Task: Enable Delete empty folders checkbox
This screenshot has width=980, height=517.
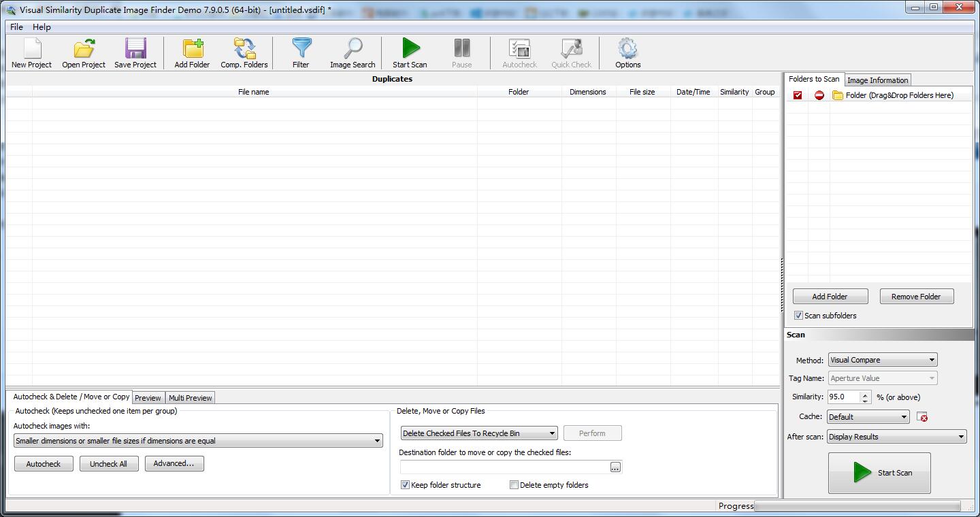Action: 514,485
